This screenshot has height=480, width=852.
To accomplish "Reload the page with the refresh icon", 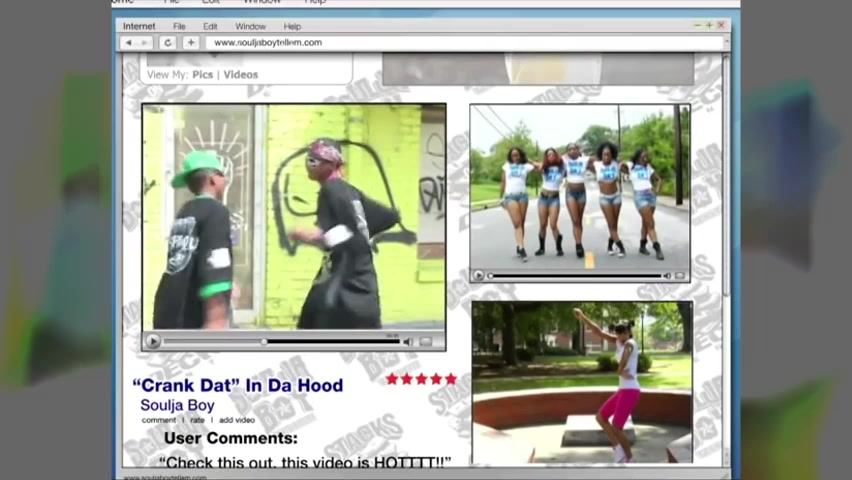I will coord(167,42).
